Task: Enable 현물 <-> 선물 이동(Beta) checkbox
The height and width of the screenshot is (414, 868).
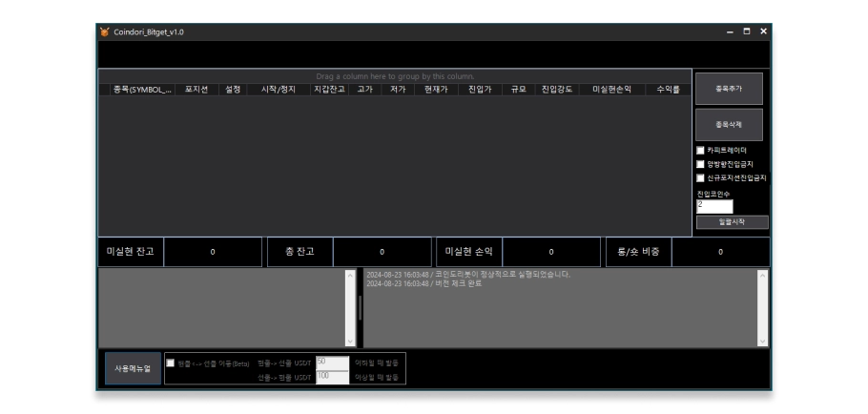Action: pos(171,363)
